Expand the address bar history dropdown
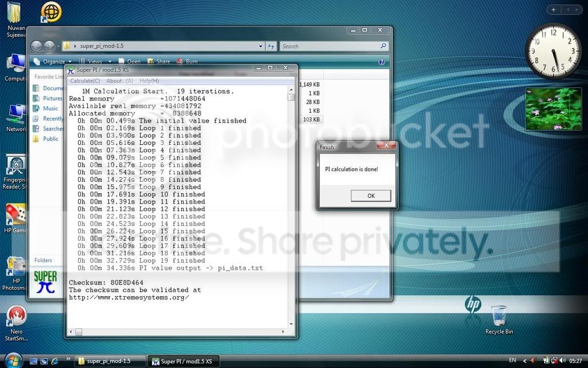 [261, 46]
